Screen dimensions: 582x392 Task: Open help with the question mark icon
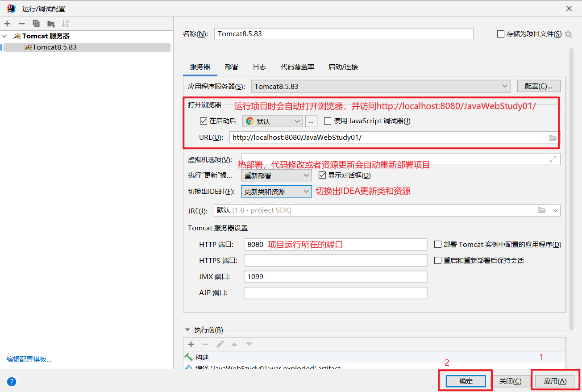click(x=12, y=381)
